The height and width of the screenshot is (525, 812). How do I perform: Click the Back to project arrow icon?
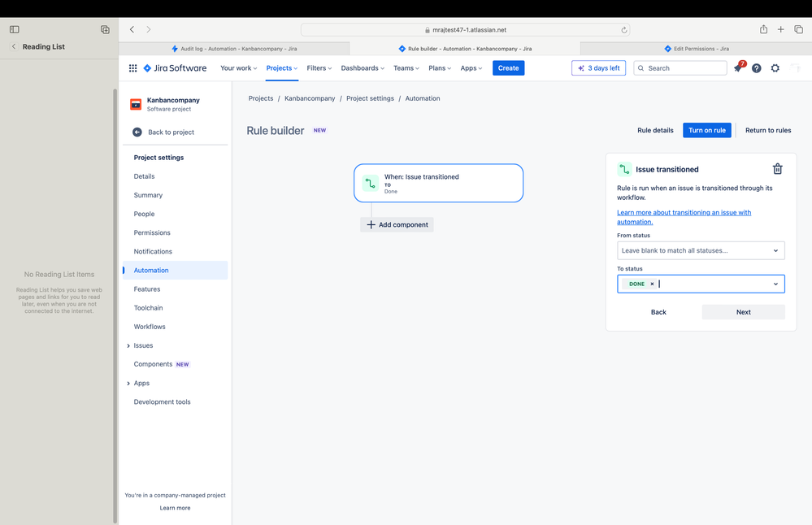coord(137,132)
